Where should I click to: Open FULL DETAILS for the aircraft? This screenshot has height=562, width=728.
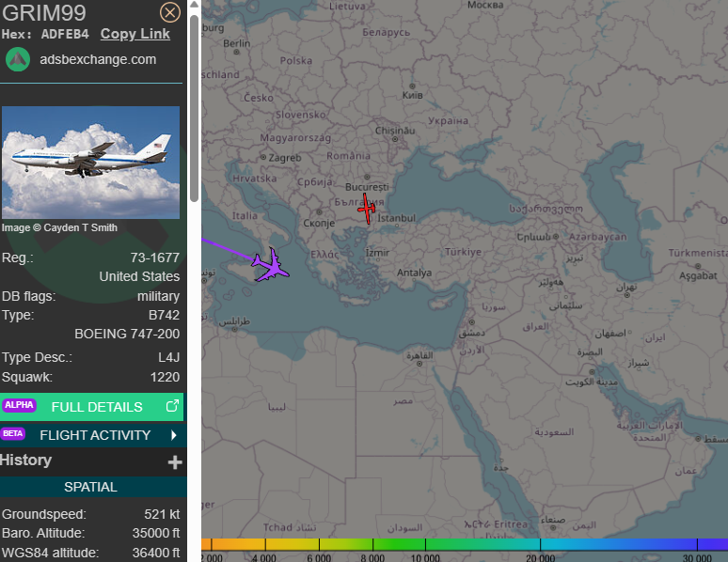point(92,407)
